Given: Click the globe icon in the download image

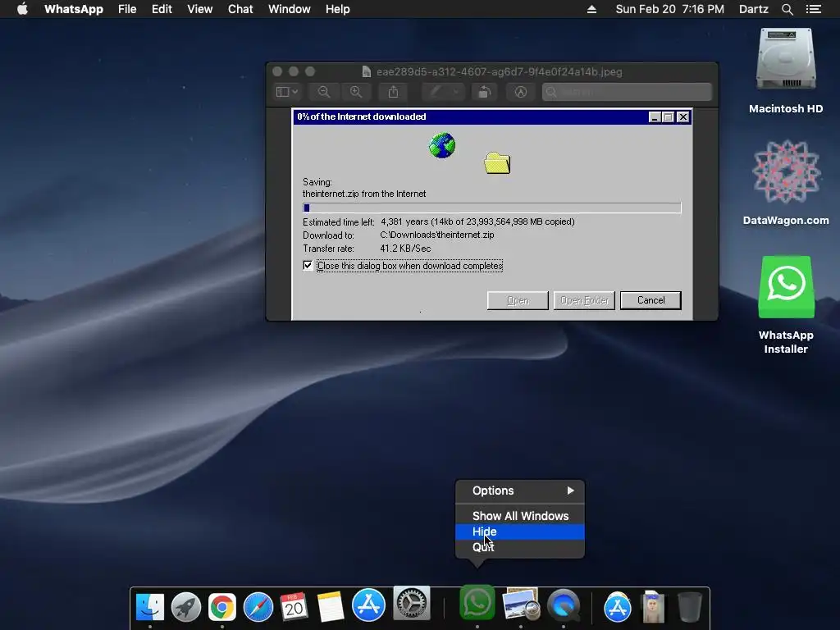Looking at the screenshot, I should click(442, 145).
